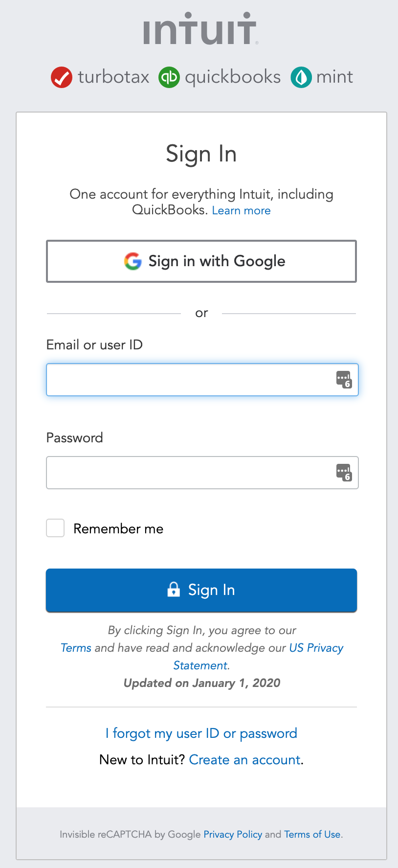Follow the Create an account link
The image size is (398, 868).
coord(244,759)
